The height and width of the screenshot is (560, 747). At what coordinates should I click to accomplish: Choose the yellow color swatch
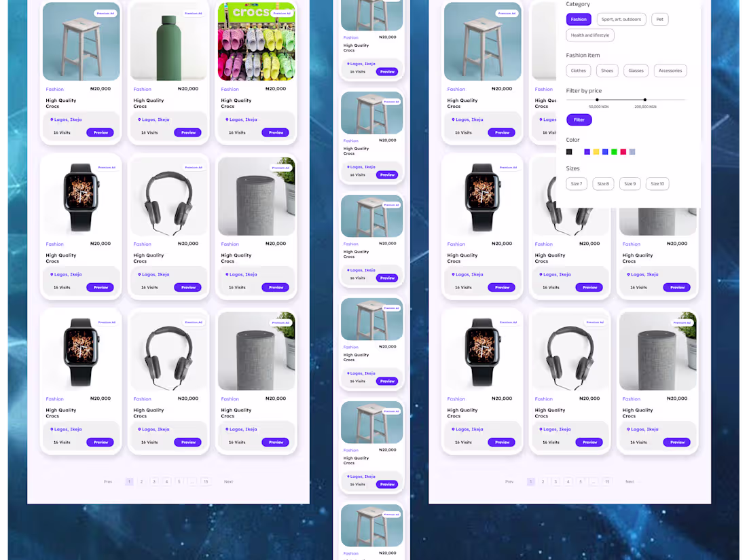[596, 152]
